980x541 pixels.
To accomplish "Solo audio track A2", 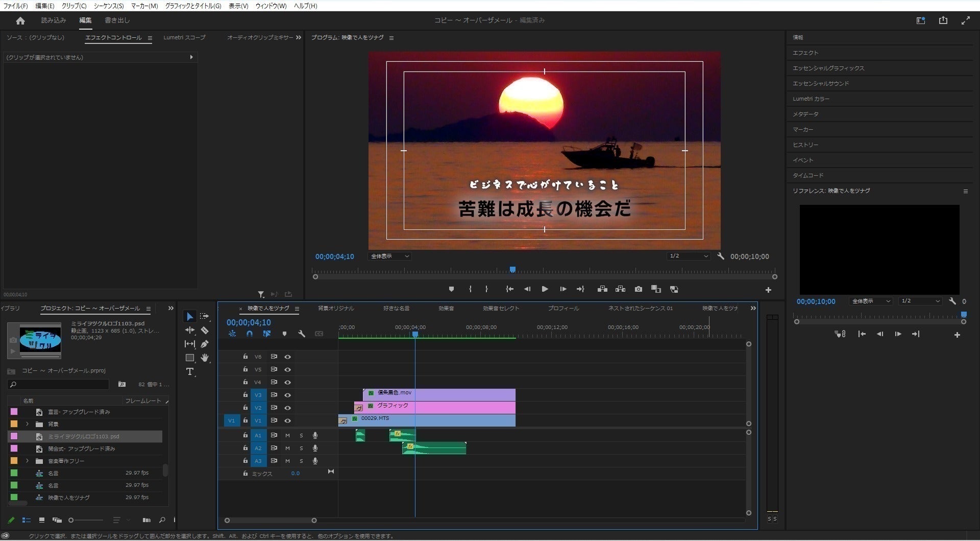I will (301, 448).
